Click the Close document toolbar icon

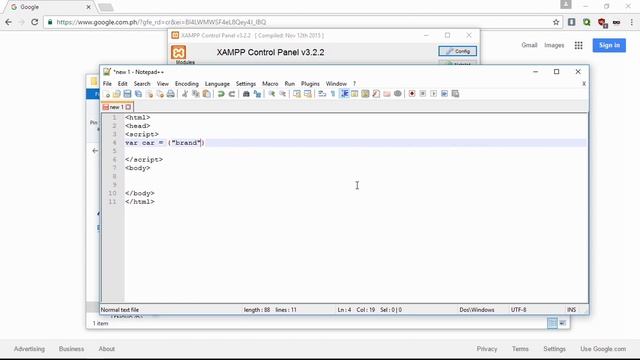[149, 94]
